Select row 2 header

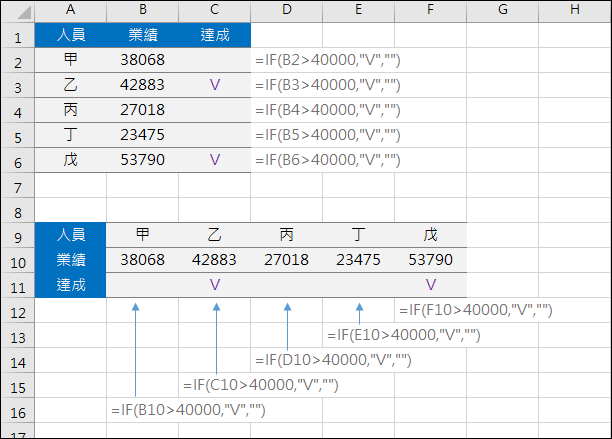[18, 62]
